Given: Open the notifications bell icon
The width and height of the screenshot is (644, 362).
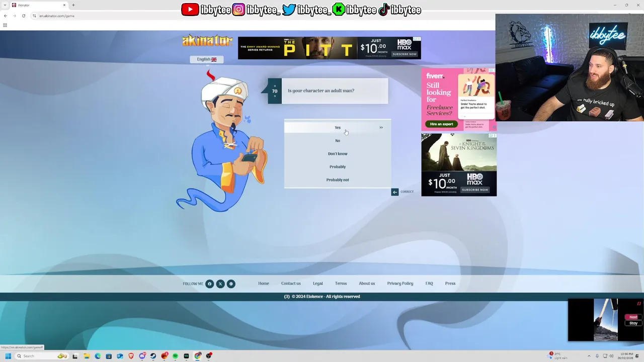Looking at the screenshot, I should click(637, 356).
